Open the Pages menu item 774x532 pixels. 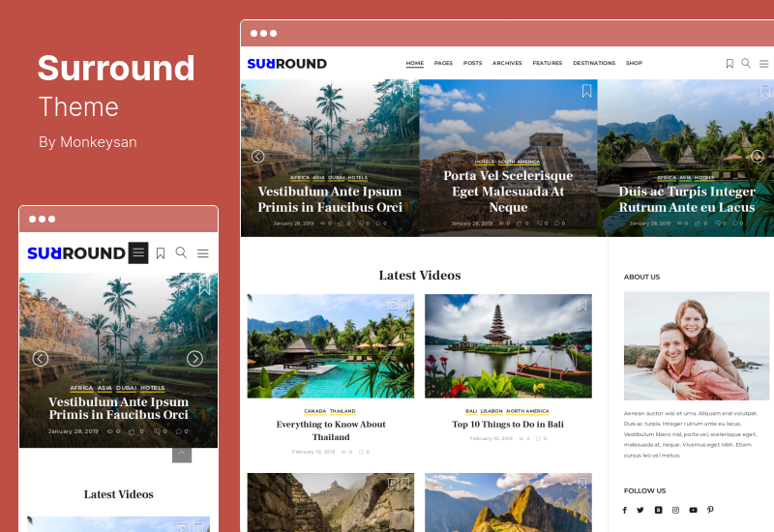tap(443, 63)
